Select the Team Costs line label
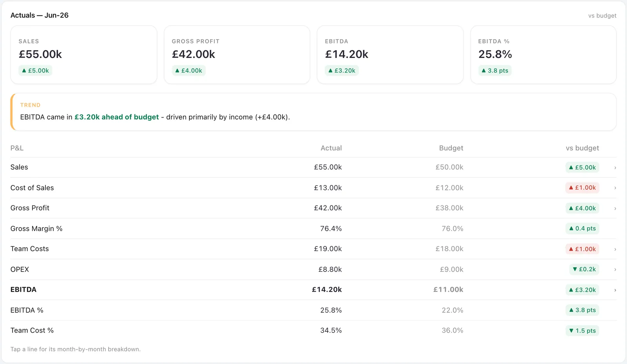 (x=30, y=249)
